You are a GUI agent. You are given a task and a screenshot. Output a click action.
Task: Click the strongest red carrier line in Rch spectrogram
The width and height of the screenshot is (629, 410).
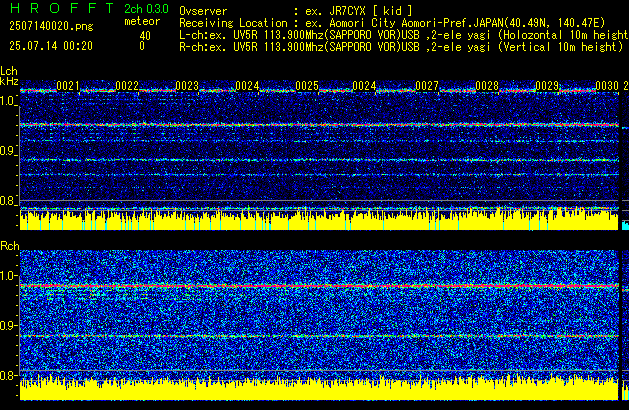[319, 286]
